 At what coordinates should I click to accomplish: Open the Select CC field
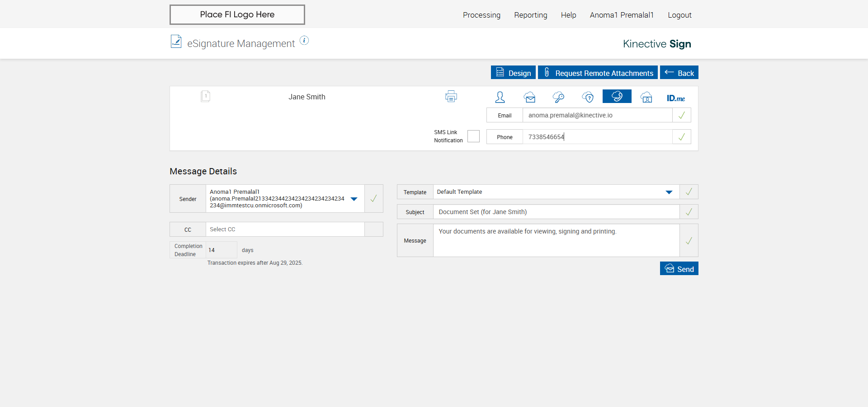pos(285,229)
